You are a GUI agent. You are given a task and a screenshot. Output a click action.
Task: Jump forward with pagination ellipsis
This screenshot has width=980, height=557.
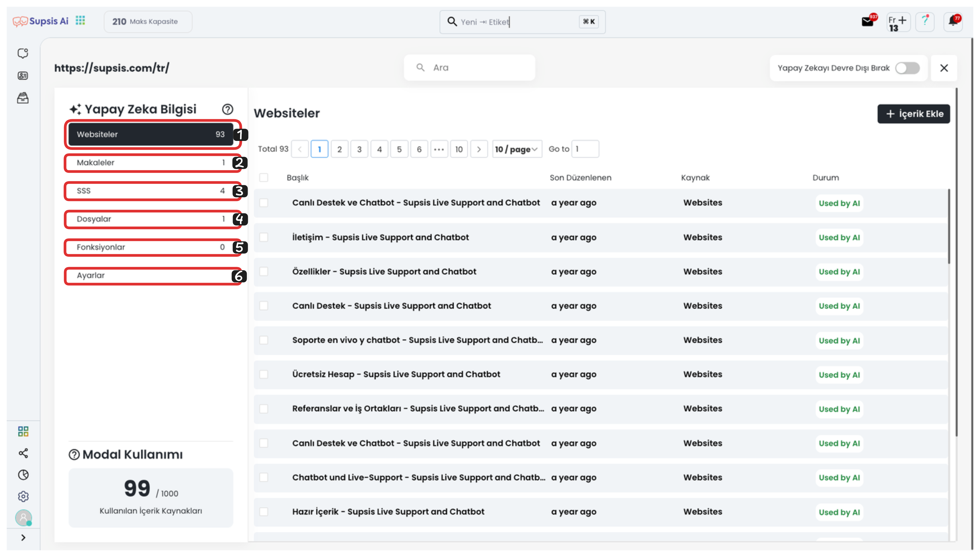point(439,149)
